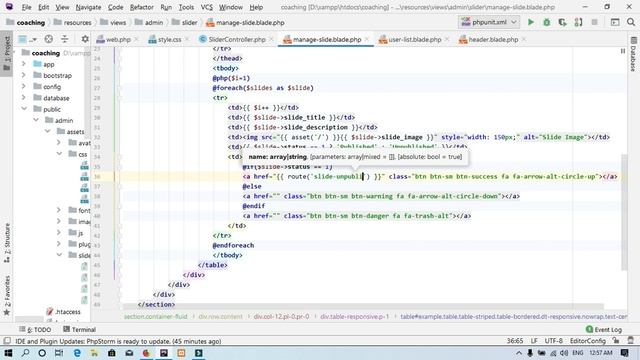The width and height of the screenshot is (640, 360).
Task: Run the phpunit.xml configuration
Action: (x=531, y=22)
